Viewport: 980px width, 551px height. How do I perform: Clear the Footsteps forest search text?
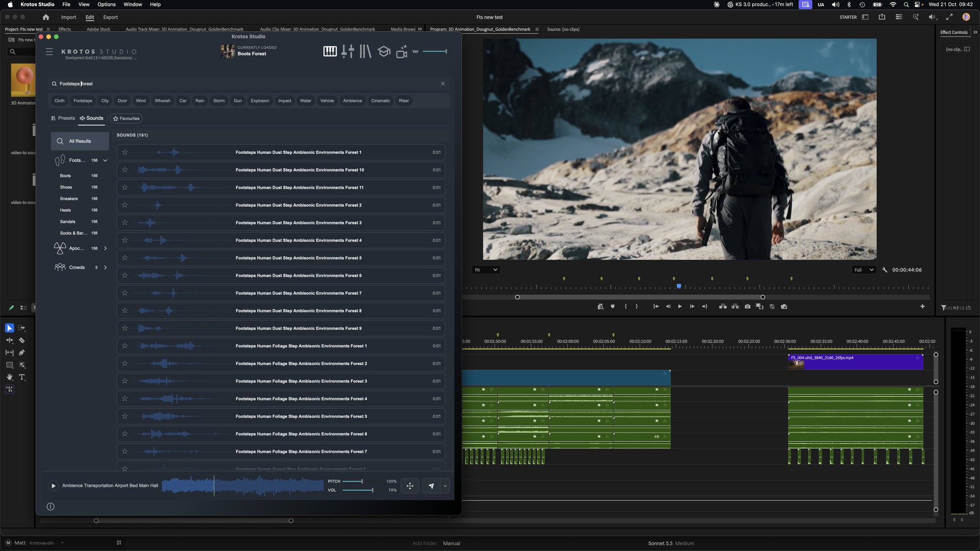pos(442,84)
